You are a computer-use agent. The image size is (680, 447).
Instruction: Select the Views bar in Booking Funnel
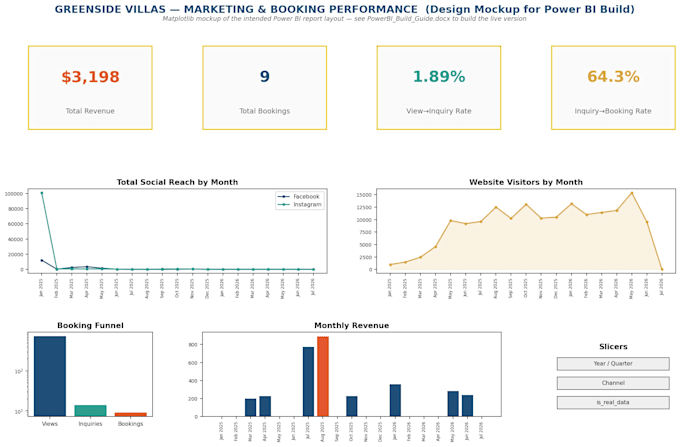coord(50,376)
